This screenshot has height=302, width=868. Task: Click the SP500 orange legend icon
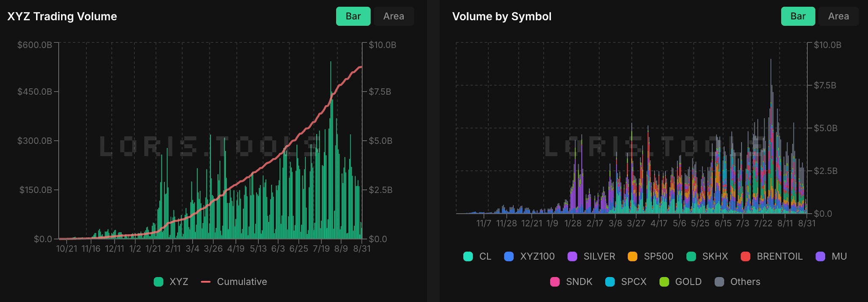[632, 256]
